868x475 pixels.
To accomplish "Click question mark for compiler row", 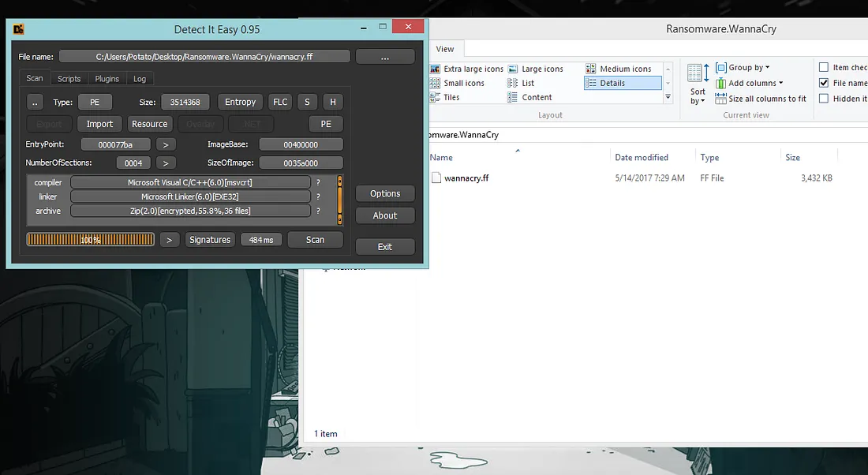I will [318, 182].
